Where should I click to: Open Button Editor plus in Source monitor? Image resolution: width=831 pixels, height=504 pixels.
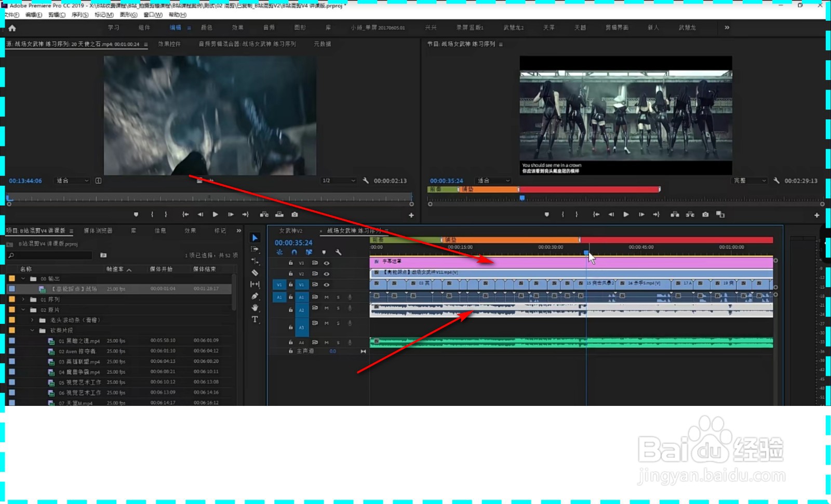[411, 215]
